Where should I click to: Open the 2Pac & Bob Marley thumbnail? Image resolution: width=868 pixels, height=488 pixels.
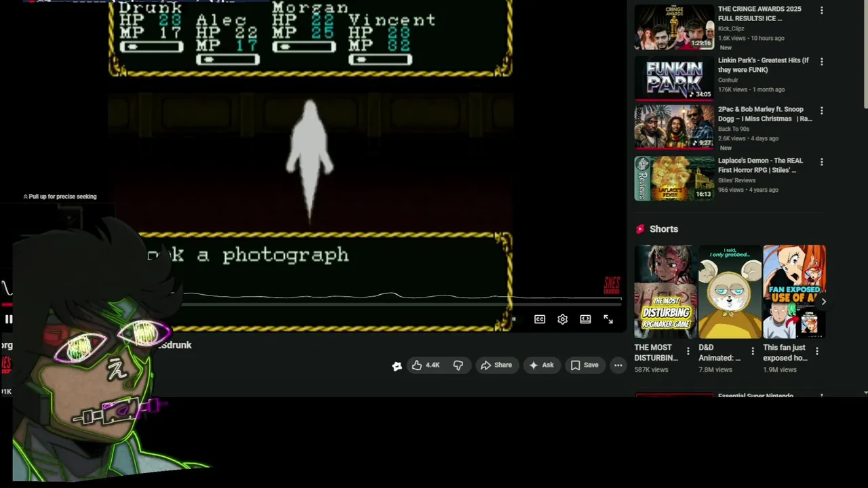[674, 127]
